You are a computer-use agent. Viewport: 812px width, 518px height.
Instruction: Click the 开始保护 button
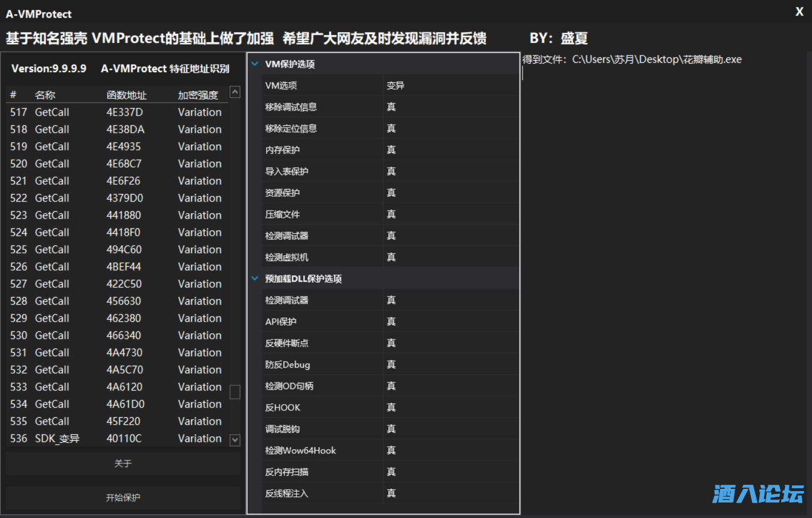pos(123,498)
